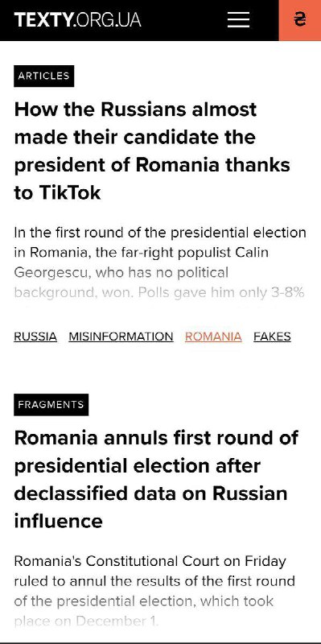Tap 'declassified data on Russian' headline line

(x=150, y=493)
